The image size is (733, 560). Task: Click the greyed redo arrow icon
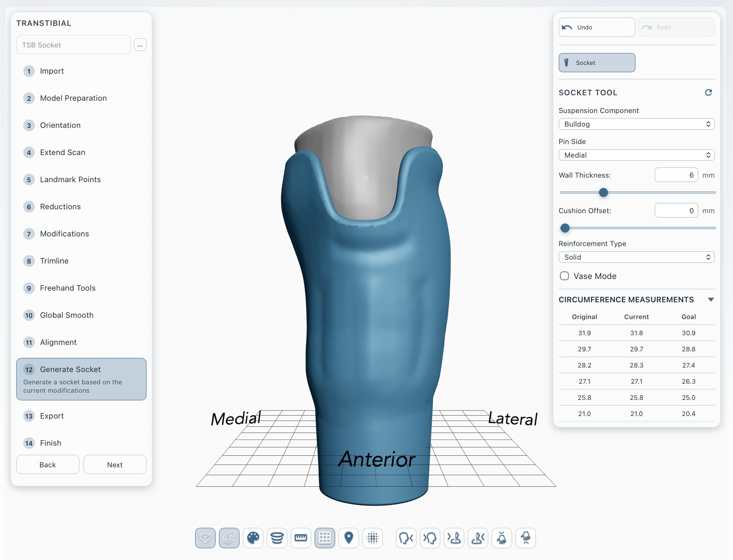647,27
